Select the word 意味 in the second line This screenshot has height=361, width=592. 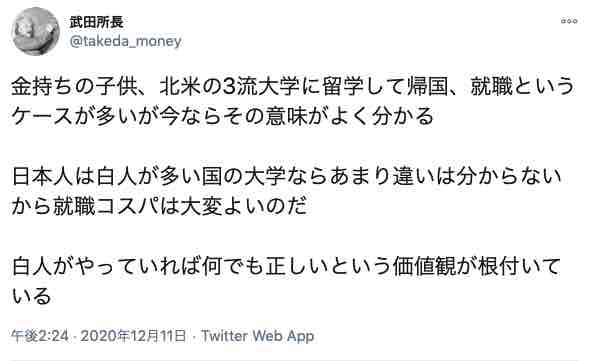pos(288,116)
